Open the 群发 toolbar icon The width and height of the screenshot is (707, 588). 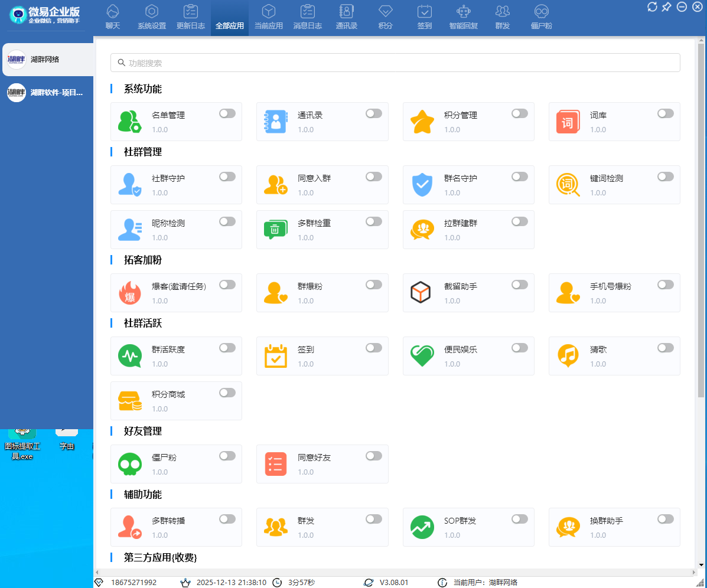tap(501, 17)
